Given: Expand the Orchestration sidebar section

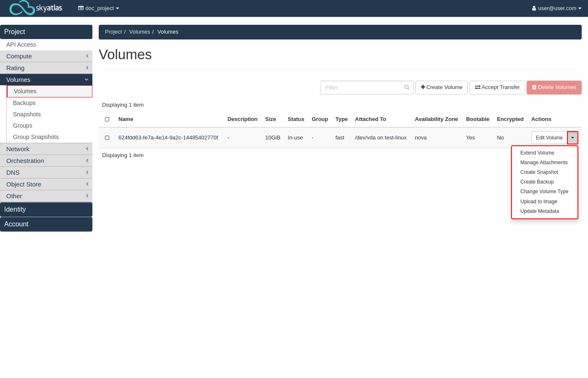Looking at the screenshot, I should tap(46, 161).
